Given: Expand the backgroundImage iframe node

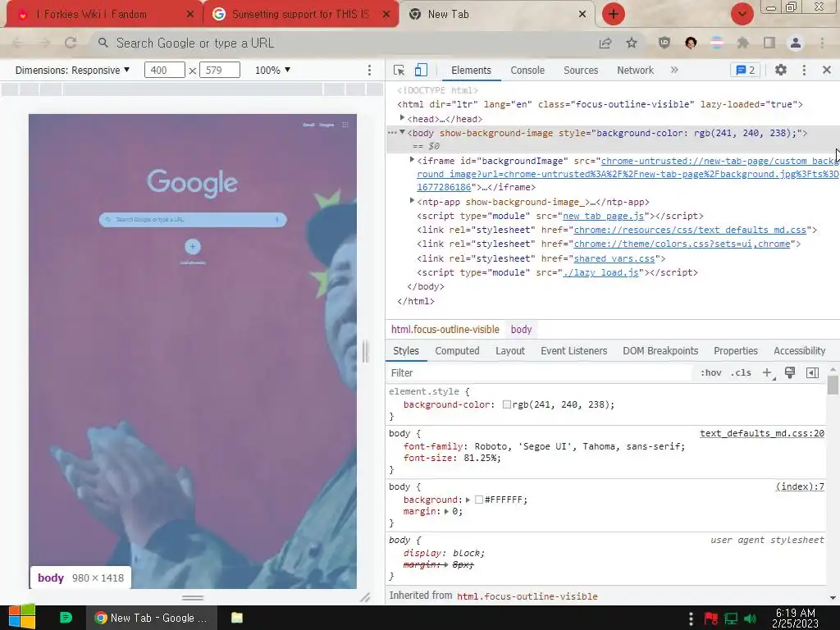Looking at the screenshot, I should 412,160.
